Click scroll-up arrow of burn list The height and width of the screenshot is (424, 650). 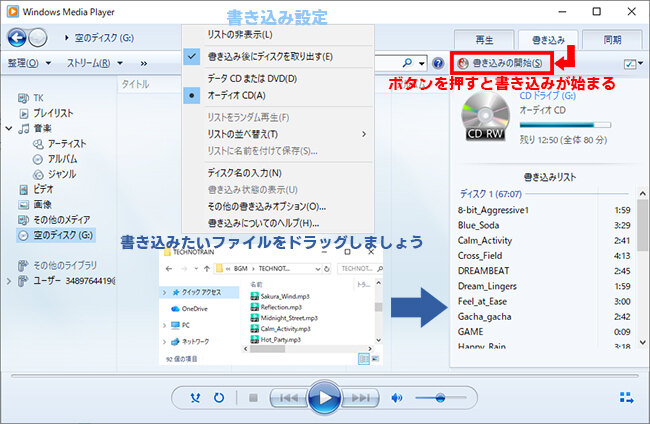click(x=642, y=193)
